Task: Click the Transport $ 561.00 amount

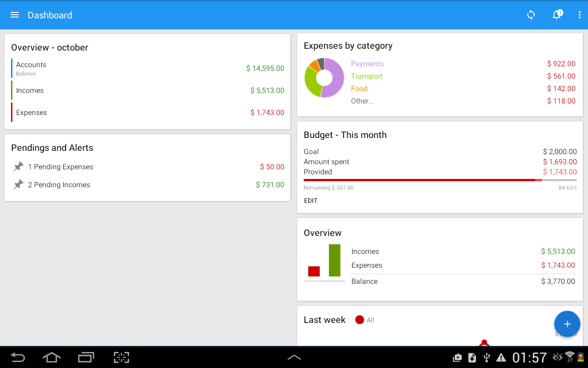Action: pos(561,76)
